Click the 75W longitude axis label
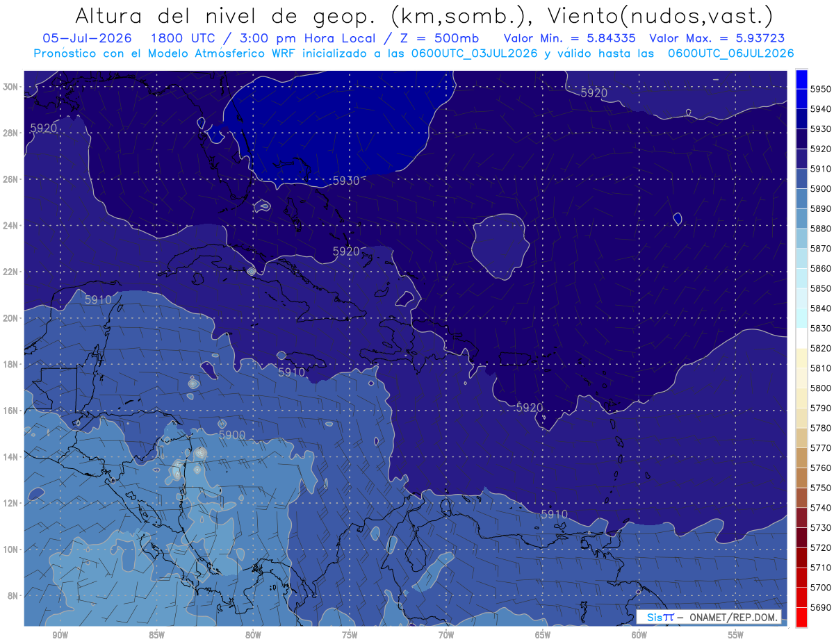The image size is (834, 644). point(350,634)
